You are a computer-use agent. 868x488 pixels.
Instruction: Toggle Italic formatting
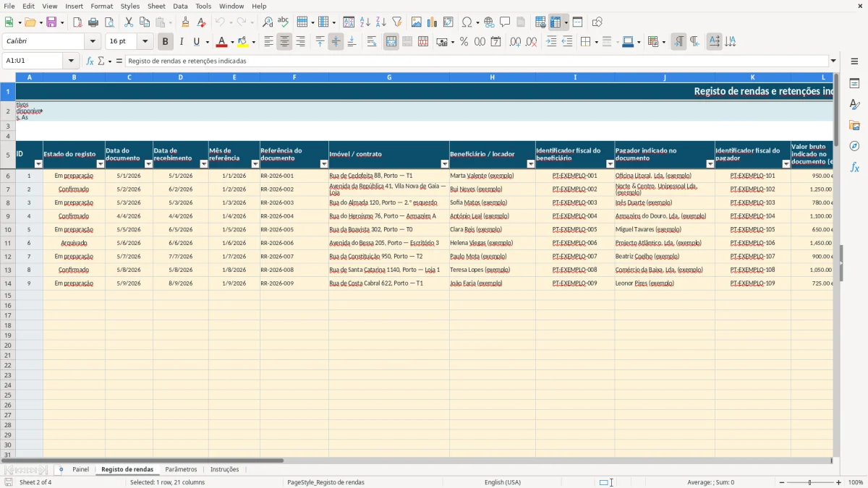tap(182, 42)
